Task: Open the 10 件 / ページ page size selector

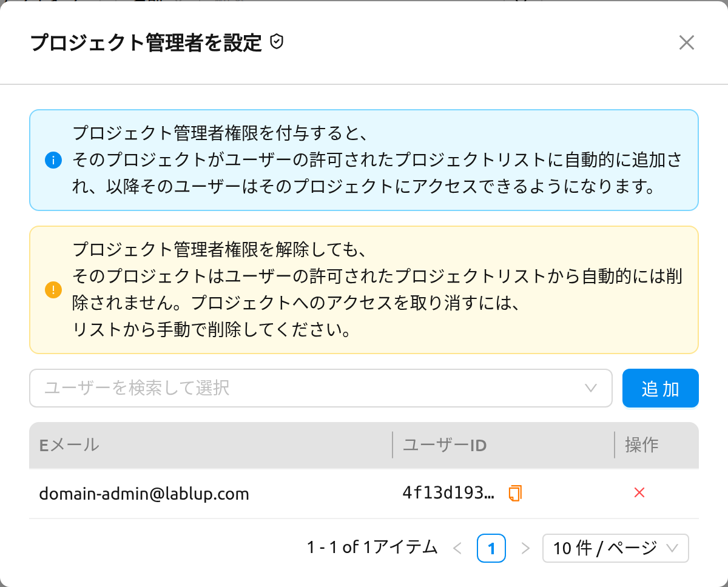Action: click(x=615, y=548)
